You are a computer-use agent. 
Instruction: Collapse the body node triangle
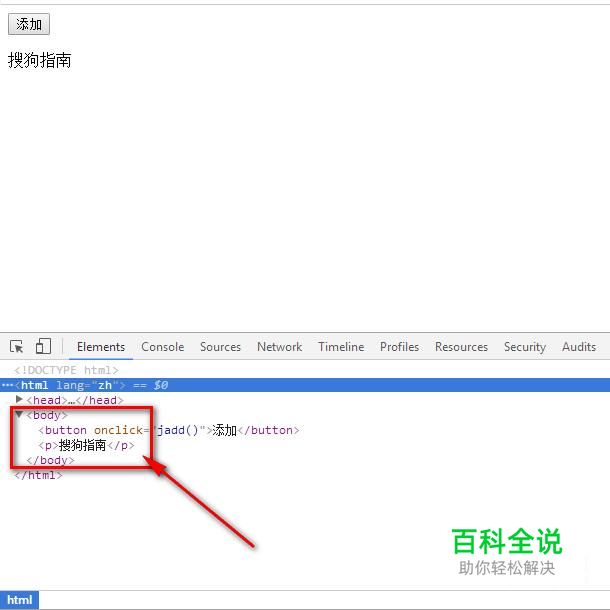19,414
